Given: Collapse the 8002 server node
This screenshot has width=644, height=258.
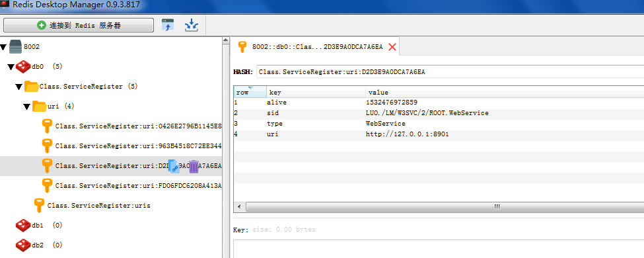Looking at the screenshot, I should tap(4, 47).
